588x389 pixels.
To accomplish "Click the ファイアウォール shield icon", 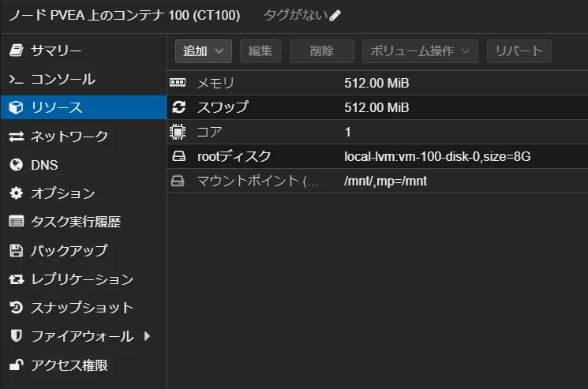I will click(x=16, y=336).
